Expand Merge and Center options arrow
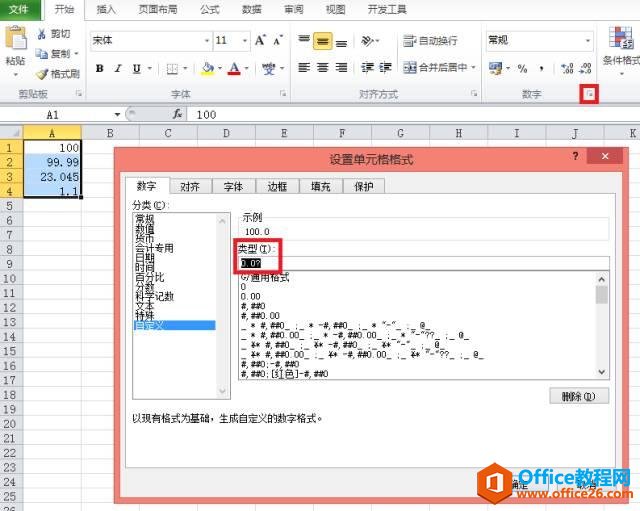 tap(473, 67)
